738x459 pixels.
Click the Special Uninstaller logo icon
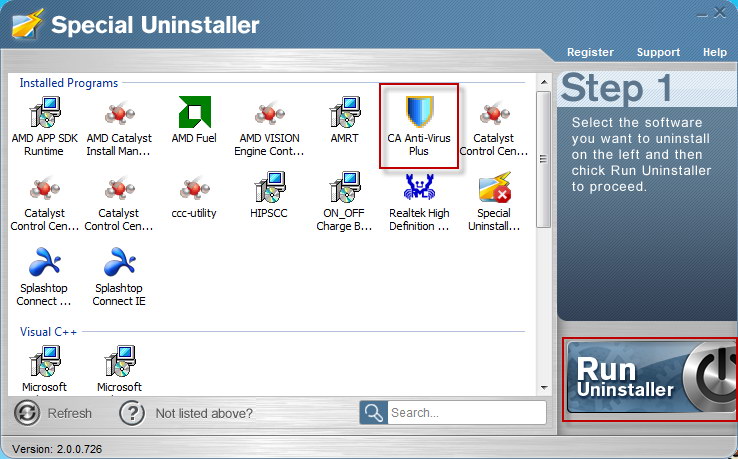coord(27,24)
